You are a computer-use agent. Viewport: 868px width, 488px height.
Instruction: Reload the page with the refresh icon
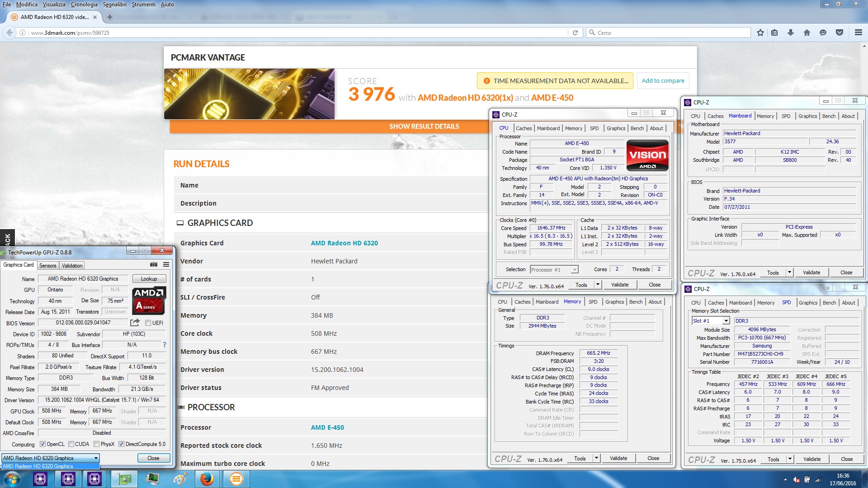575,33
